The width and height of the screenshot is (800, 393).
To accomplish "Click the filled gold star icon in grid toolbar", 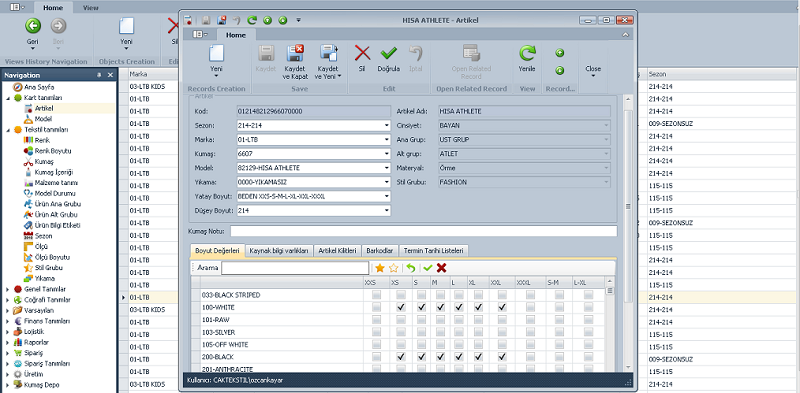I will 380,268.
